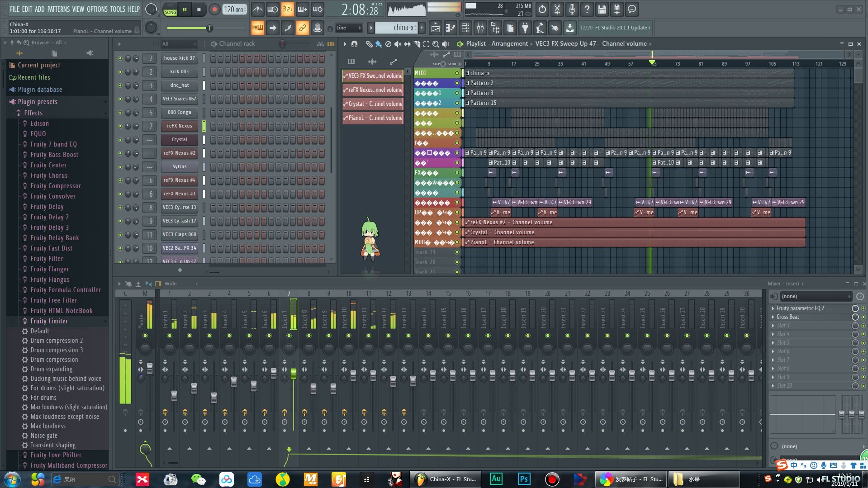The height and width of the screenshot is (488, 868).
Task: Pause playback with the pause button
Action: (x=185, y=9)
